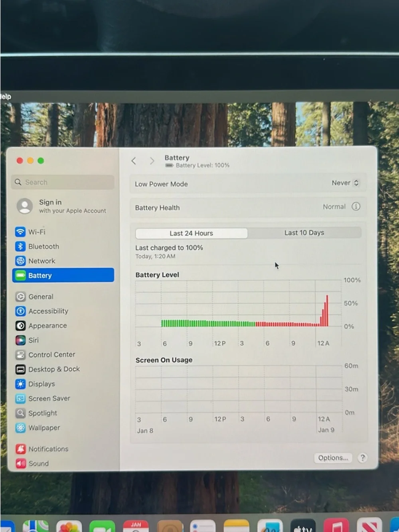Select Sound in the sidebar
399x532 pixels.
pos(38,463)
